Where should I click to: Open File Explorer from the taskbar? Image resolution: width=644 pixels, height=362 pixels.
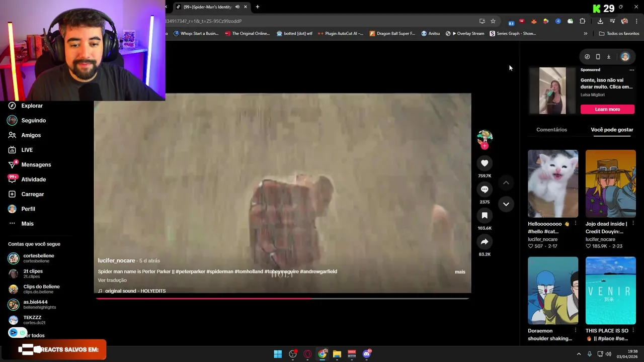[337, 354]
